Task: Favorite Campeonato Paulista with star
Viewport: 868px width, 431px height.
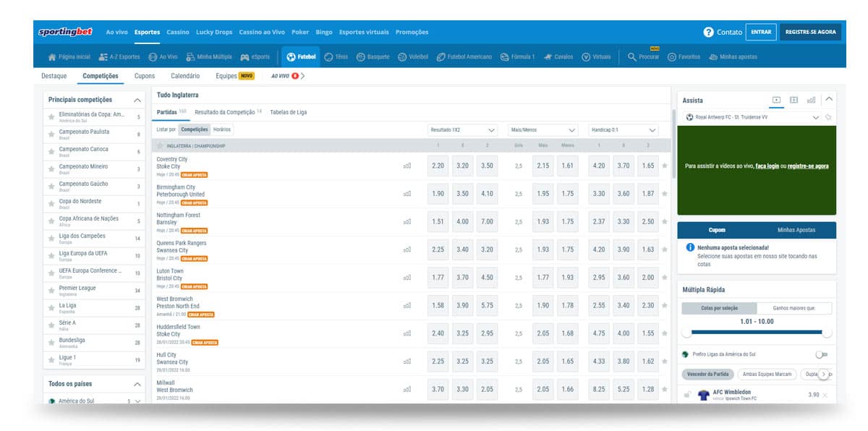Action: pyautogui.click(x=51, y=134)
